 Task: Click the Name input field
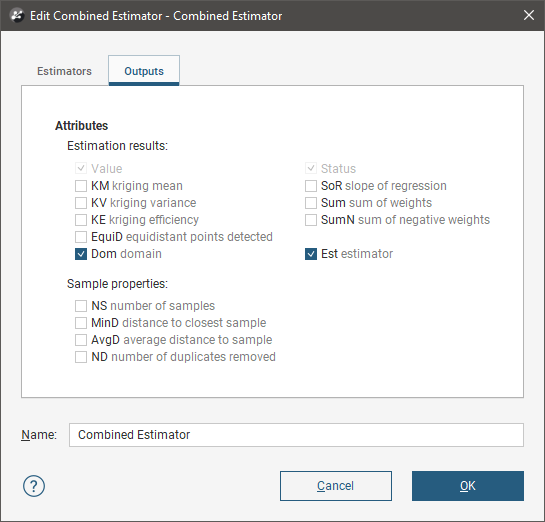(296, 435)
